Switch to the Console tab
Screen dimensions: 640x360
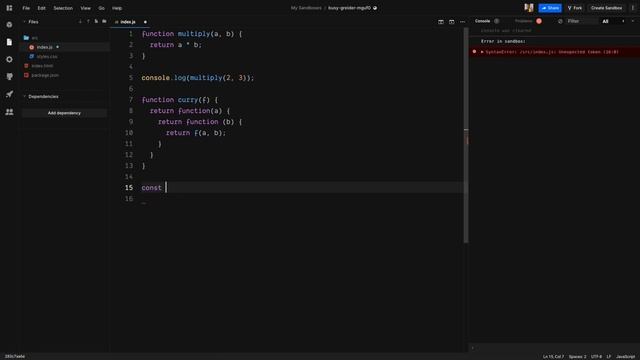pyautogui.click(x=482, y=21)
